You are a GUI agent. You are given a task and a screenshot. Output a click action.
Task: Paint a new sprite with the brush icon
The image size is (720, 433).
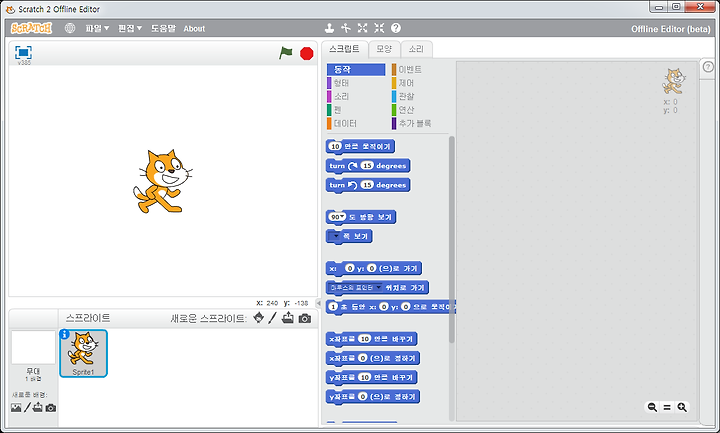[273, 317]
